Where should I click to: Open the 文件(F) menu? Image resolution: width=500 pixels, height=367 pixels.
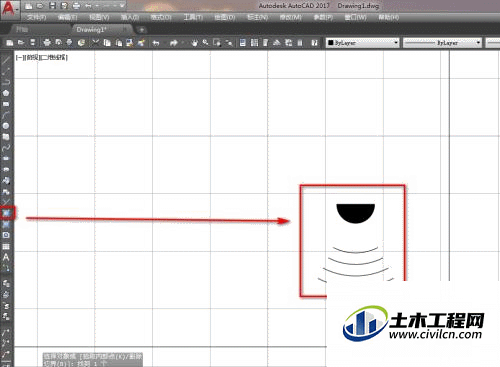pyautogui.click(x=37, y=17)
